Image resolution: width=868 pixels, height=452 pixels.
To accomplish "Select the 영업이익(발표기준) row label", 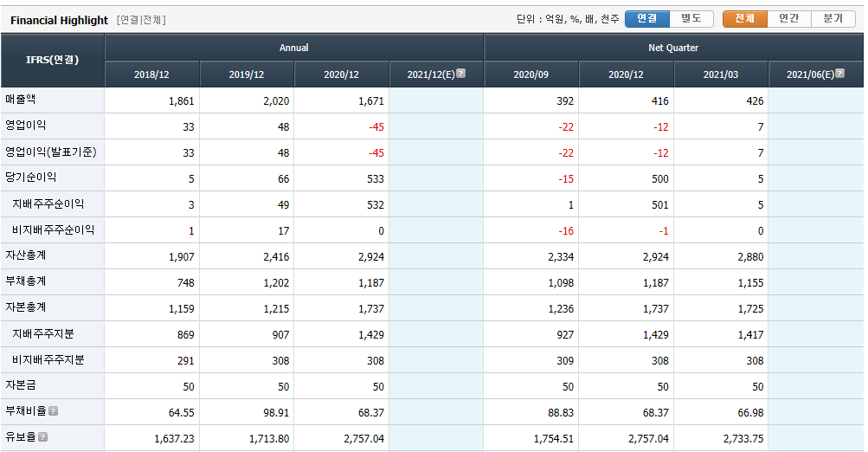I will (x=51, y=152).
